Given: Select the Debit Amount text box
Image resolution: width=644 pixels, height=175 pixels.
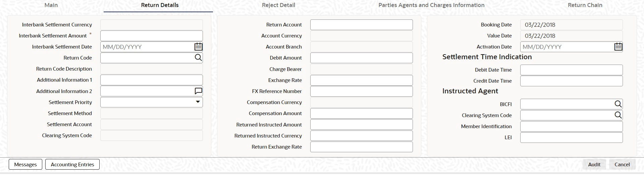Looking at the screenshot, I should (361, 58).
